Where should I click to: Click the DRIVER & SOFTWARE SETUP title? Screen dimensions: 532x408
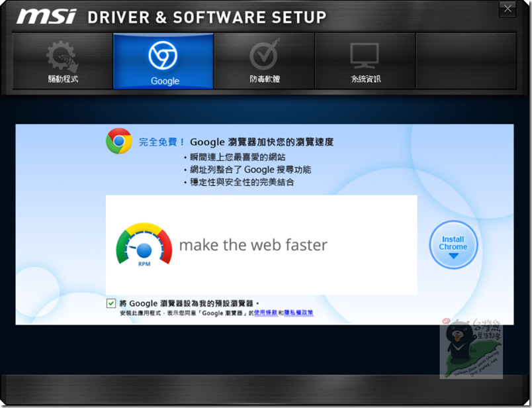point(207,17)
